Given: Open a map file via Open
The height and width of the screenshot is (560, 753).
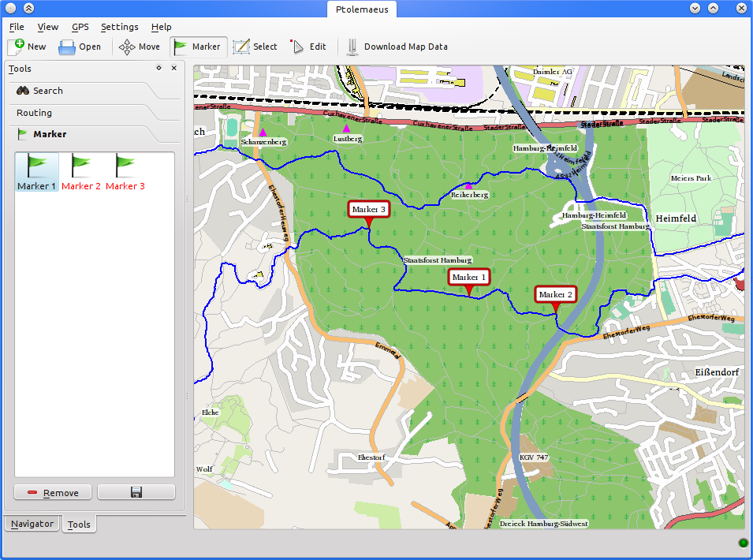Looking at the screenshot, I should [80, 47].
